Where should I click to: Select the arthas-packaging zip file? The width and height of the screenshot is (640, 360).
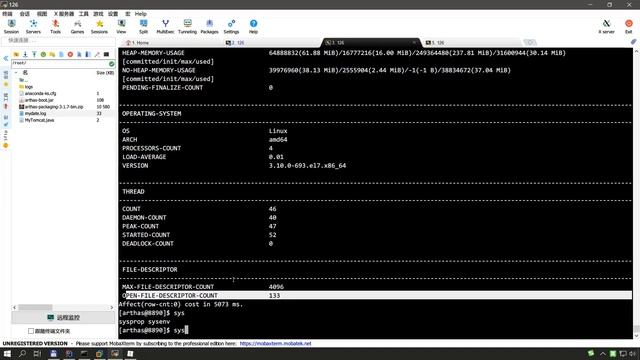54,107
